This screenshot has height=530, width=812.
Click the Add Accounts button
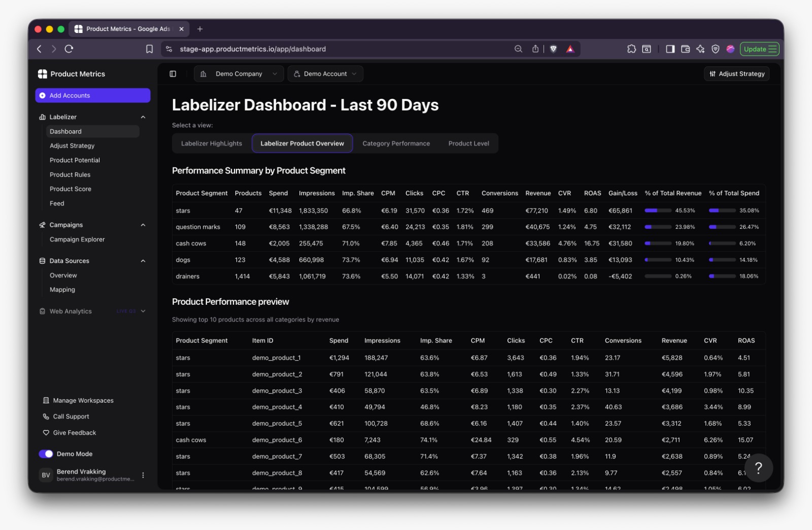pos(93,95)
